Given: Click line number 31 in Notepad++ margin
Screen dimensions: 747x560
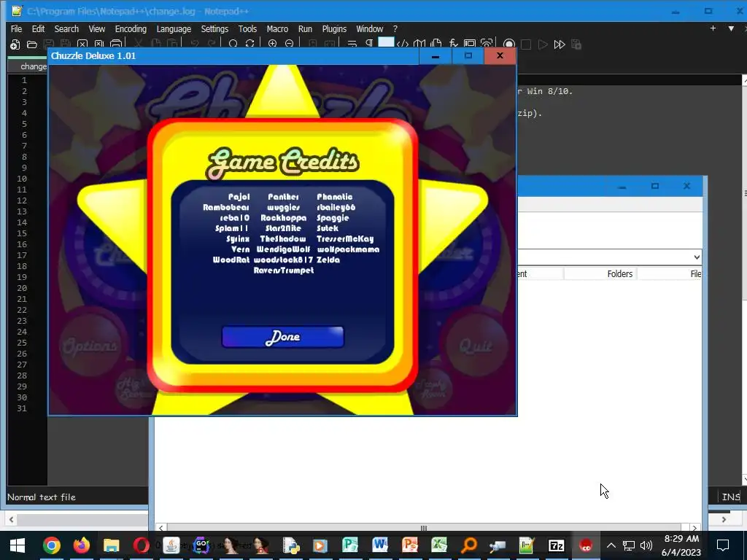Looking at the screenshot, I should pyautogui.click(x=22, y=408).
